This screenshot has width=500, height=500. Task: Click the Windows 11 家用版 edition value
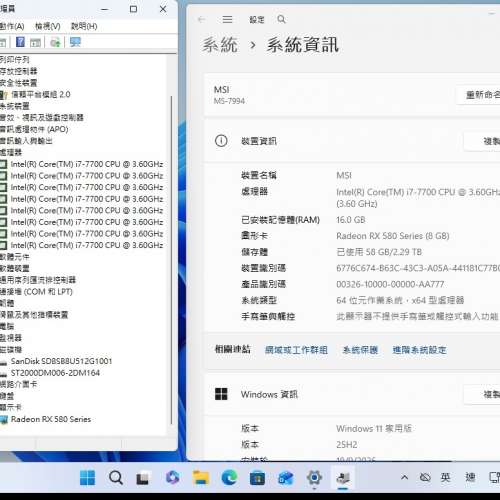pyautogui.click(x=374, y=428)
